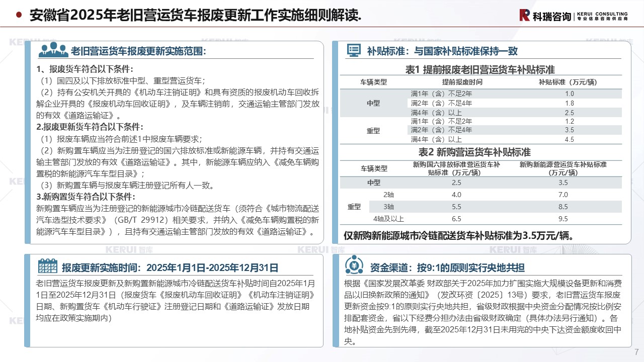
Task: Click the subsidy value 1.0 in table 1
Action: pyautogui.click(x=570, y=94)
